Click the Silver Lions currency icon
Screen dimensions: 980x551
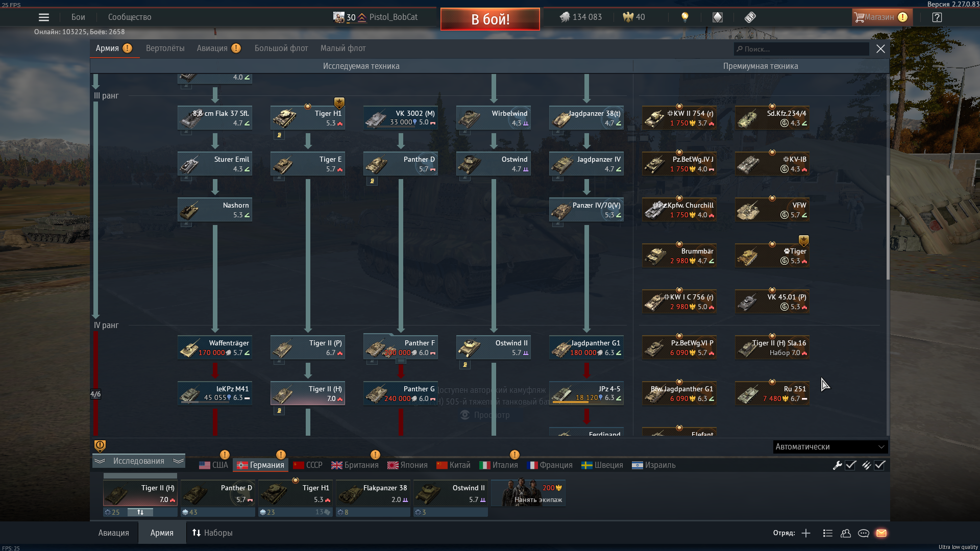[565, 17]
